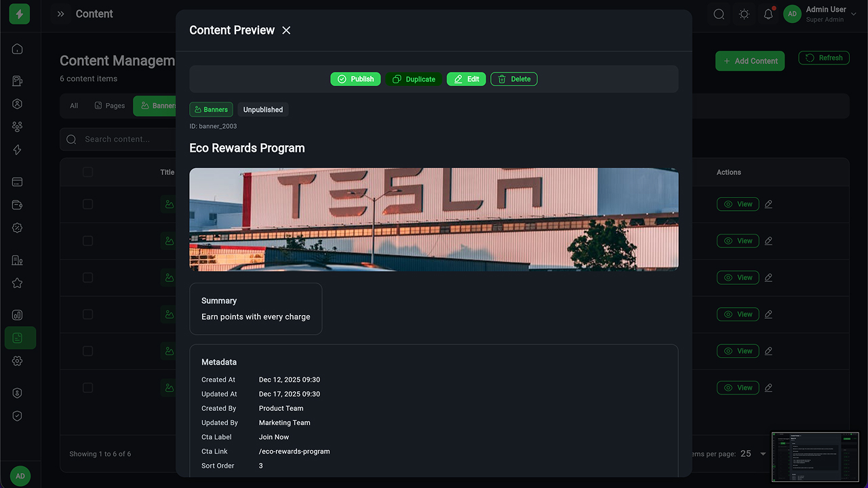868x488 pixels.
Task: Open the analytics chart sidebar icon
Action: tap(18, 315)
